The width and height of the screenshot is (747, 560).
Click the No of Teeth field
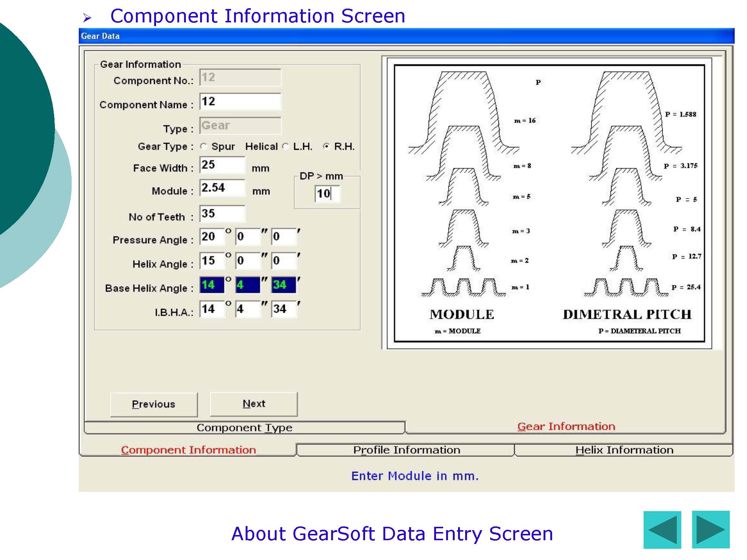point(222,214)
